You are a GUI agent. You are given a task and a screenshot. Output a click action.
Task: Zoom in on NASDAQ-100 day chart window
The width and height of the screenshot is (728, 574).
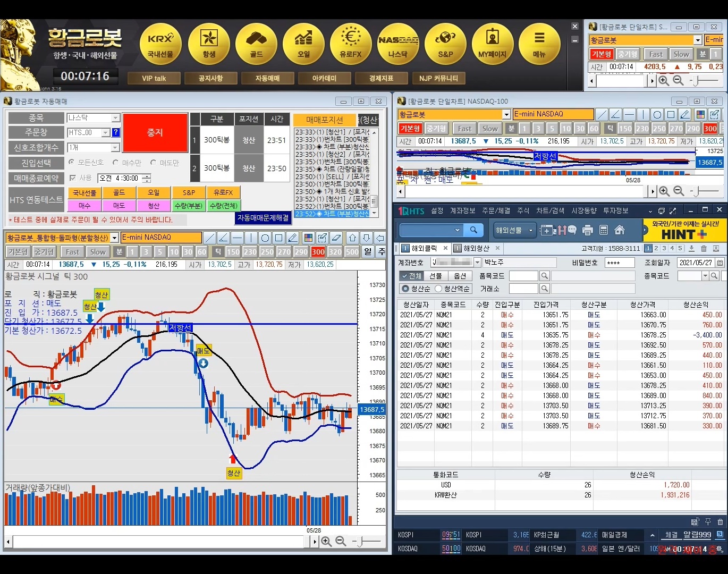(664, 191)
